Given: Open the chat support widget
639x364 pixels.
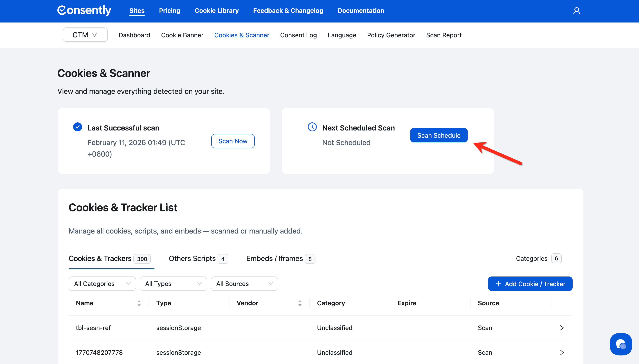Looking at the screenshot, I should point(621,344).
